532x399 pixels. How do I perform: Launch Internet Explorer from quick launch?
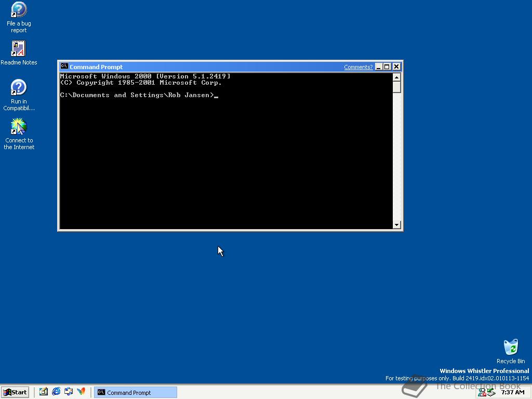pyautogui.click(x=56, y=392)
